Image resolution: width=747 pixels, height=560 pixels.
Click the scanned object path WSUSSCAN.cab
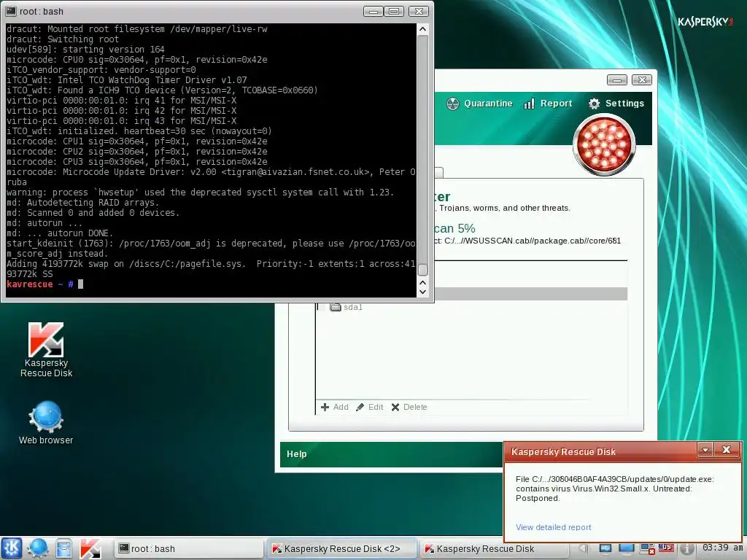[x=528, y=241]
